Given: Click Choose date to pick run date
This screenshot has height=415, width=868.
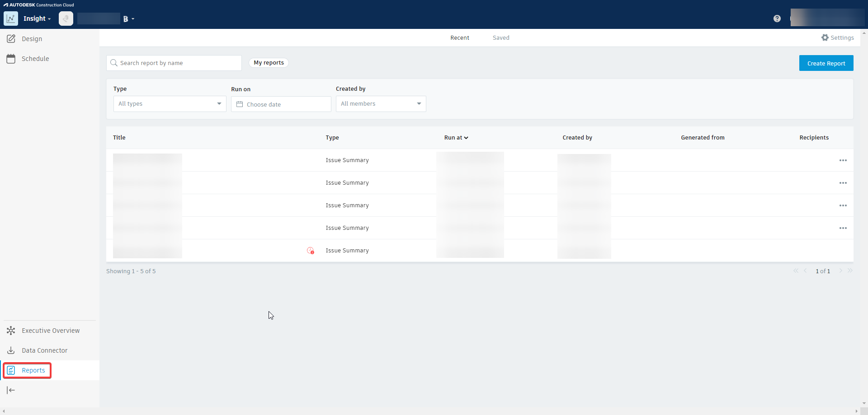Looking at the screenshot, I should click(281, 104).
